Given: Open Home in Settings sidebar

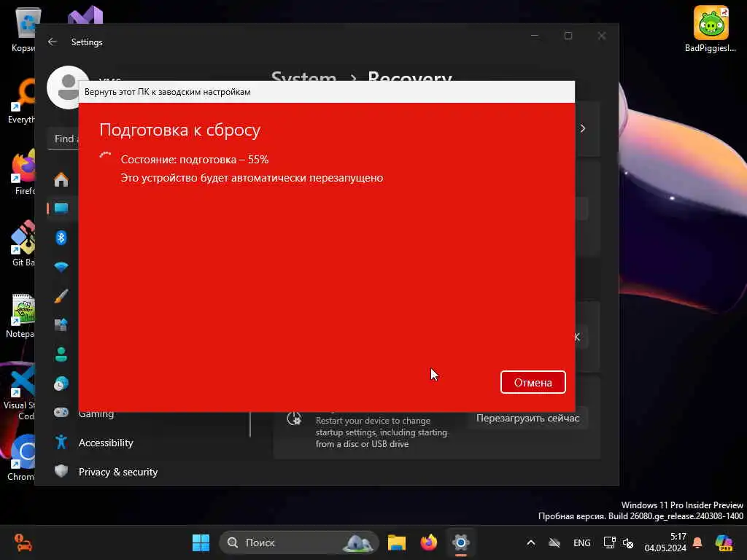Looking at the screenshot, I should point(61,179).
